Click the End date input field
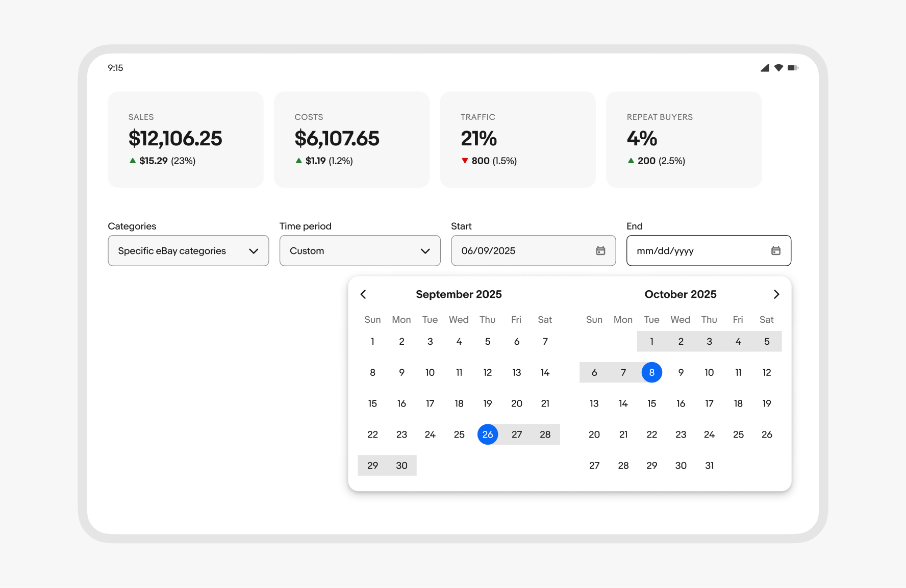 point(709,250)
